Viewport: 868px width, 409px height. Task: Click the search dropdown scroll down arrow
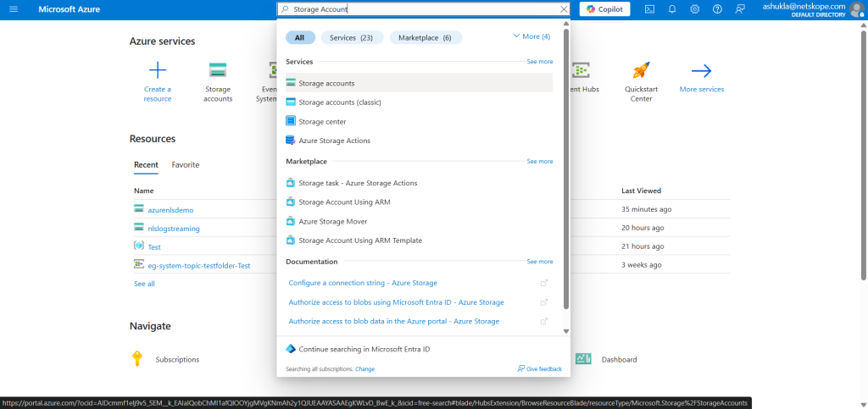pyautogui.click(x=565, y=331)
